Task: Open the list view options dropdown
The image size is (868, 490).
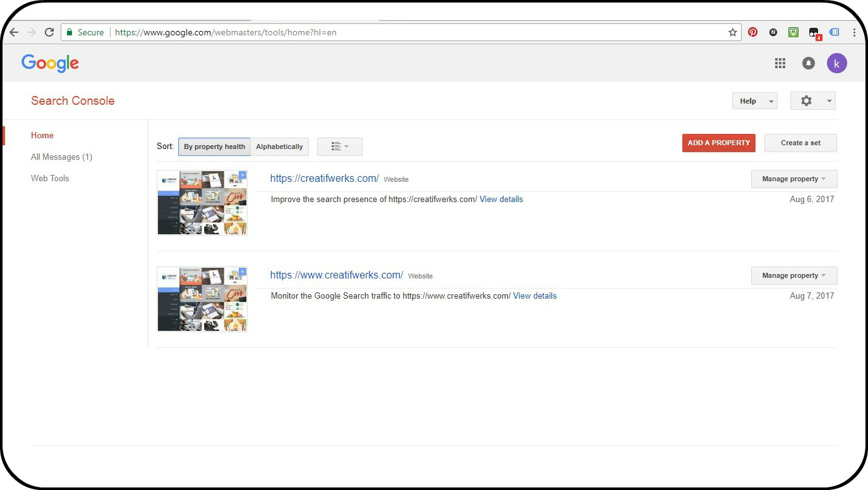Action: point(340,146)
